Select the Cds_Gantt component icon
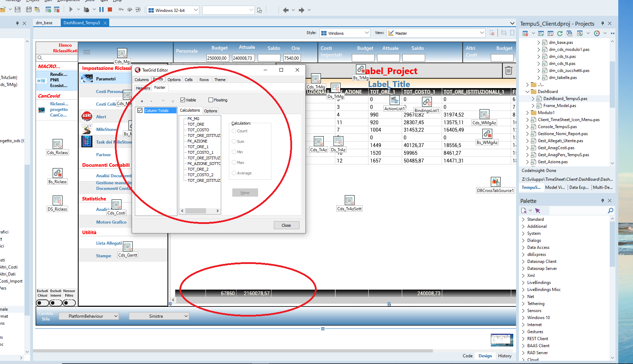Image resolution: width=633 pixels, height=364 pixels. click(127, 246)
